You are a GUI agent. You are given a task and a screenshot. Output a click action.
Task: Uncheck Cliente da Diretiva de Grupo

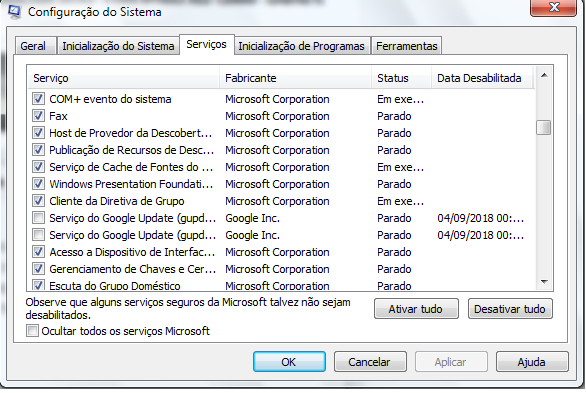coord(38,201)
